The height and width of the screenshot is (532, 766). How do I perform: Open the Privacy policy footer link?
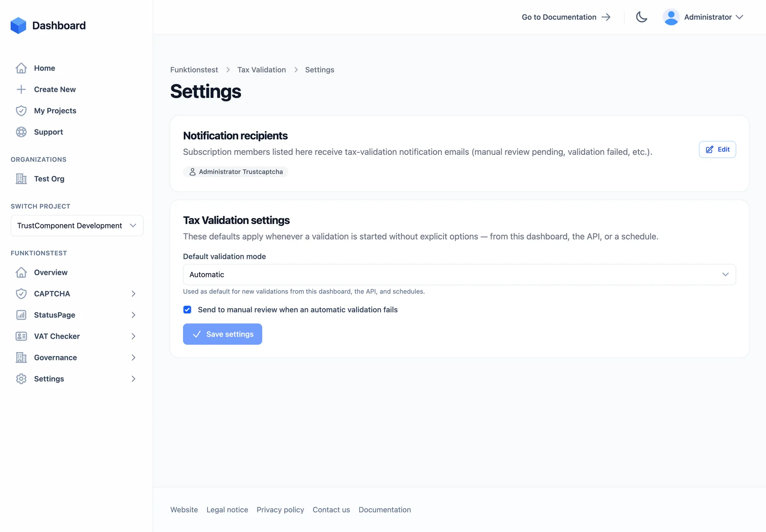pyautogui.click(x=280, y=510)
